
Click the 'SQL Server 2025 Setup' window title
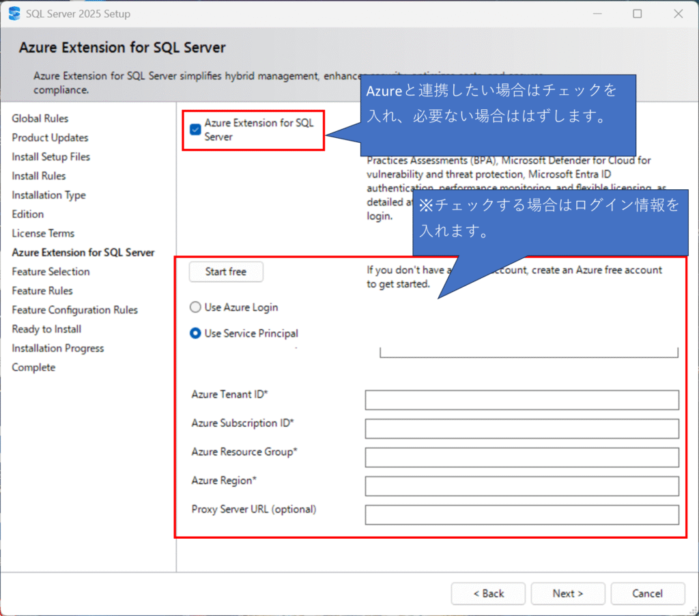[x=78, y=14]
